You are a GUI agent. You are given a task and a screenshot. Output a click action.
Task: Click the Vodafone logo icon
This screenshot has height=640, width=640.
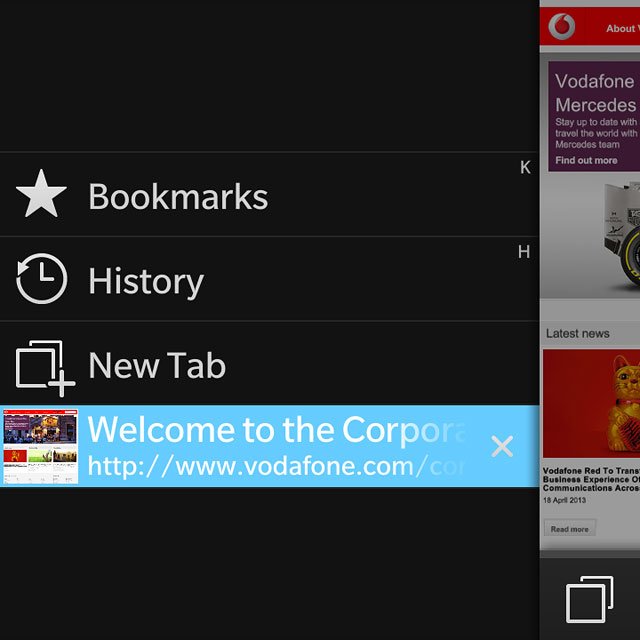coord(562,26)
